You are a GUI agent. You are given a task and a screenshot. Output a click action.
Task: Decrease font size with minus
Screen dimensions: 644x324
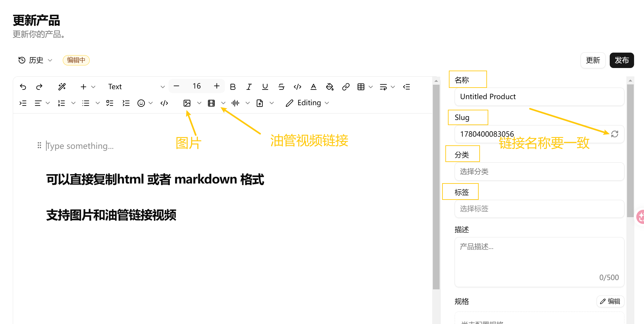tap(176, 86)
